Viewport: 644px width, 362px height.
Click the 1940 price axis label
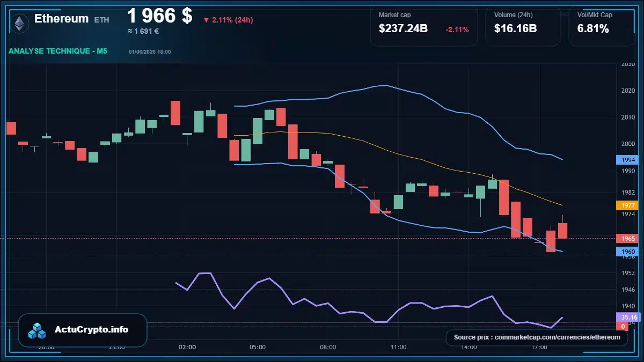(628, 305)
